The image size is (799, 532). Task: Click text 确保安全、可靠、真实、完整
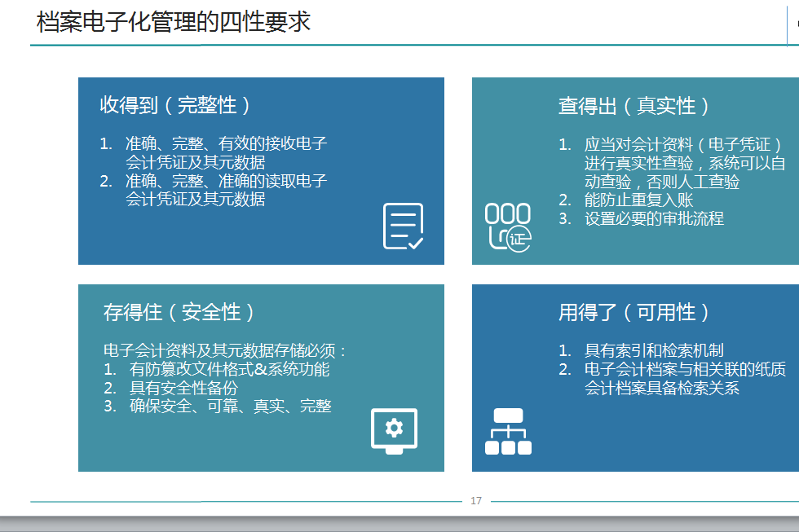(x=230, y=407)
